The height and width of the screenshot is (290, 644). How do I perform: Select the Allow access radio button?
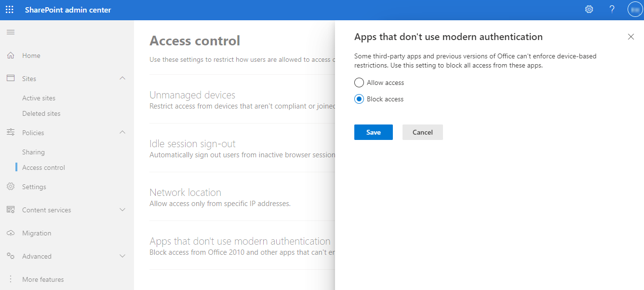(359, 82)
